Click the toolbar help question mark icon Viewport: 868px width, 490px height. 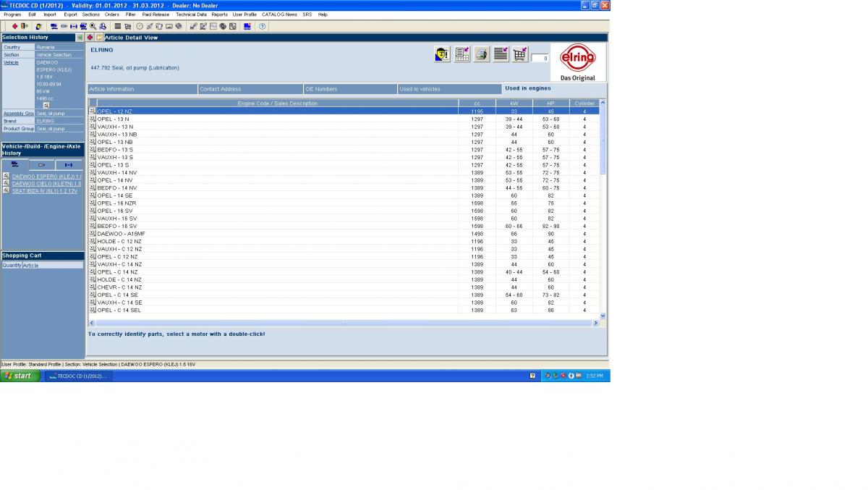pos(262,26)
